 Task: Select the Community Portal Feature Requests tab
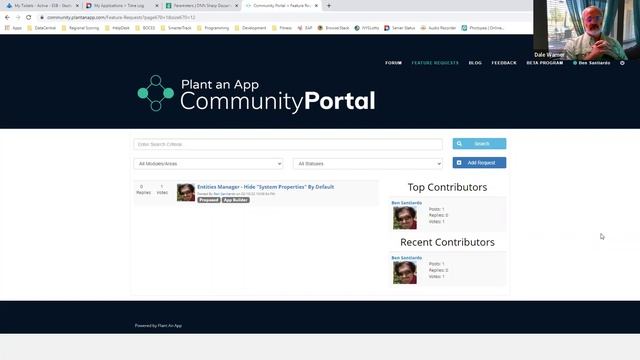(281, 6)
